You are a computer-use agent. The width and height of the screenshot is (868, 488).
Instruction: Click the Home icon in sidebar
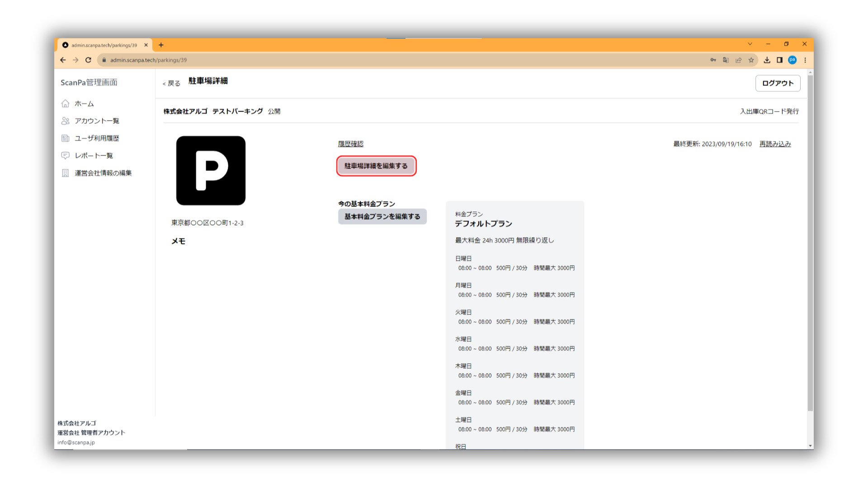click(66, 103)
